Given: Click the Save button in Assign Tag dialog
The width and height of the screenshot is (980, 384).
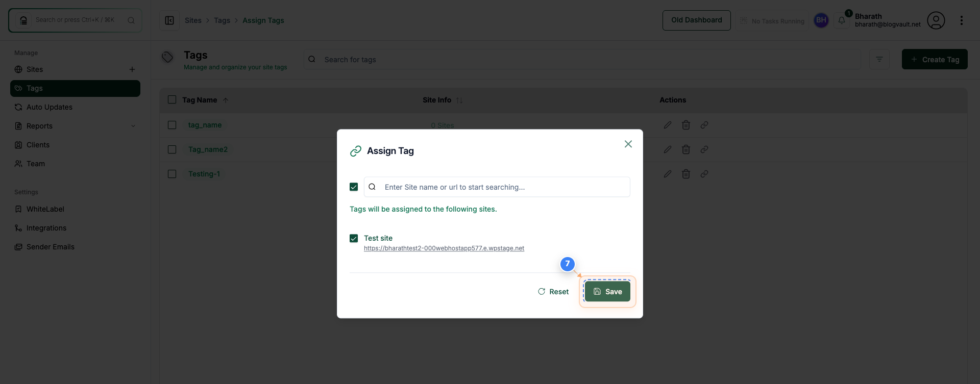Looking at the screenshot, I should coord(607,292).
